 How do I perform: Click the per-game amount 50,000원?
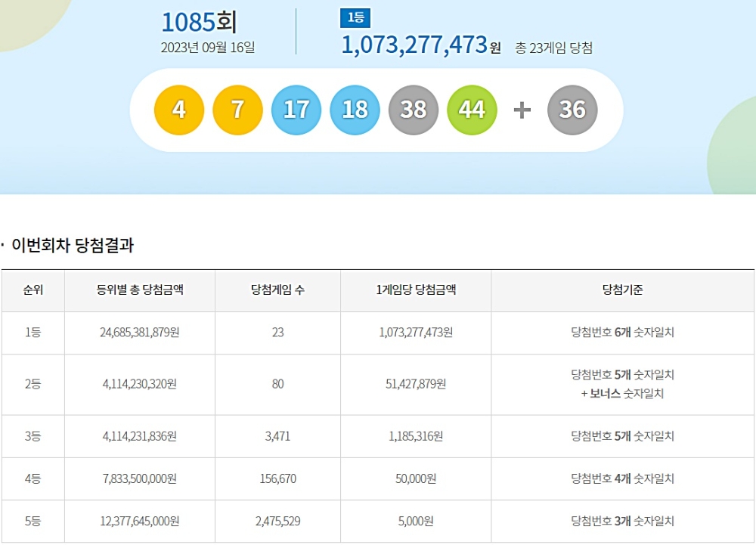(x=416, y=479)
